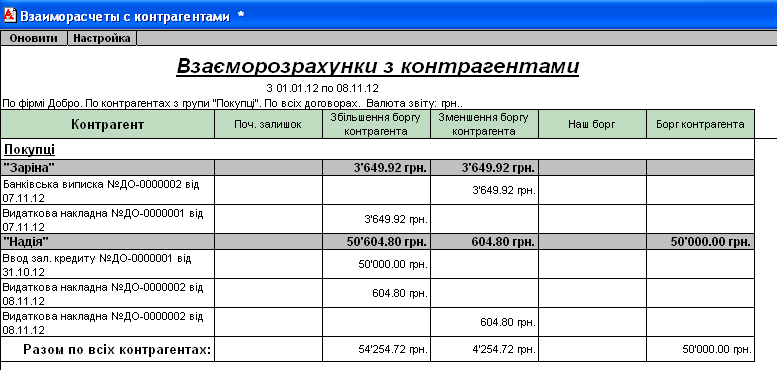Select the 4'254.72 грн. grand total cell
The height and width of the screenshot is (370, 777).
click(484, 350)
